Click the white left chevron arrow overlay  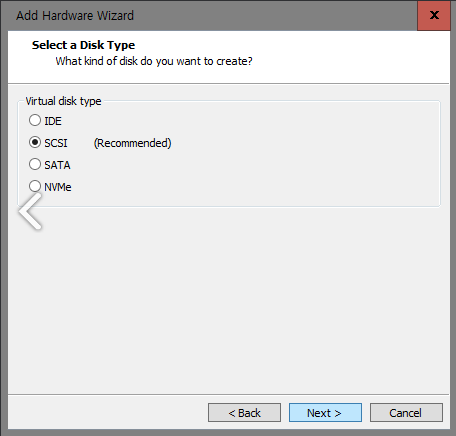(30, 211)
